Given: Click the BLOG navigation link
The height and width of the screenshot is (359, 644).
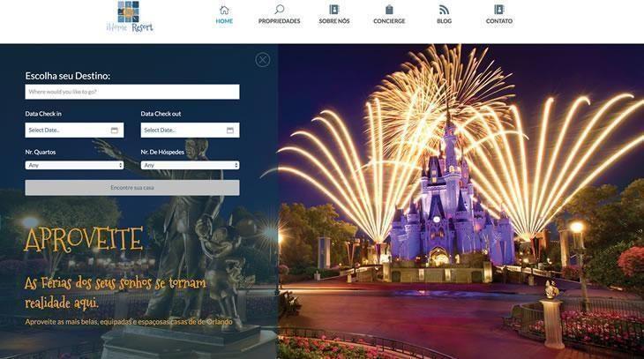Looking at the screenshot, I should (x=444, y=21).
